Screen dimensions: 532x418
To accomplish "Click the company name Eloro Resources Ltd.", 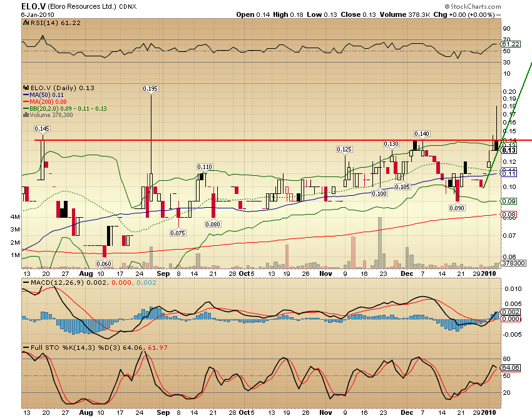I will (x=82, y=6).
